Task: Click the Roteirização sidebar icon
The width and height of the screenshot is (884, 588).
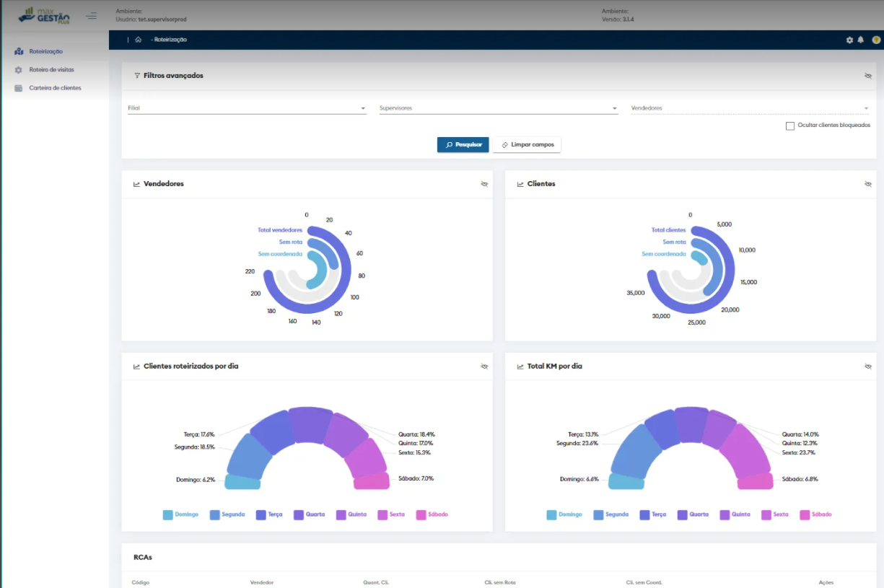Action: (x=19, y=52)
